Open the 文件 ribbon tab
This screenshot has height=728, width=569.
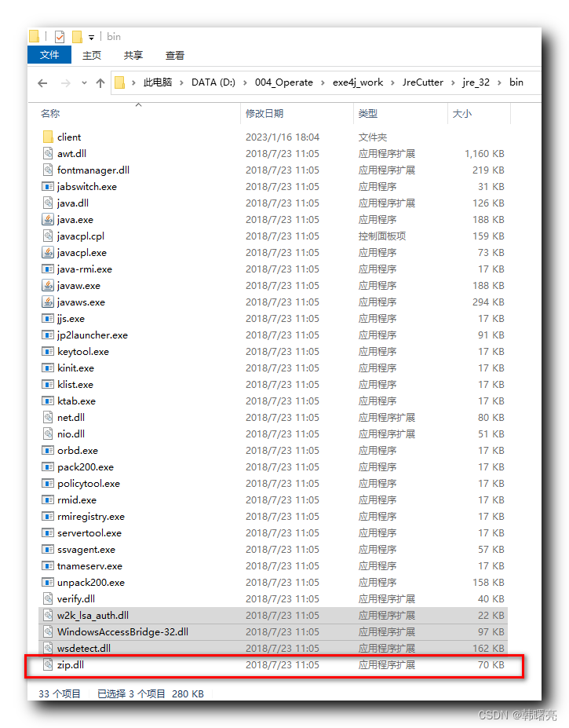[49, 55]
